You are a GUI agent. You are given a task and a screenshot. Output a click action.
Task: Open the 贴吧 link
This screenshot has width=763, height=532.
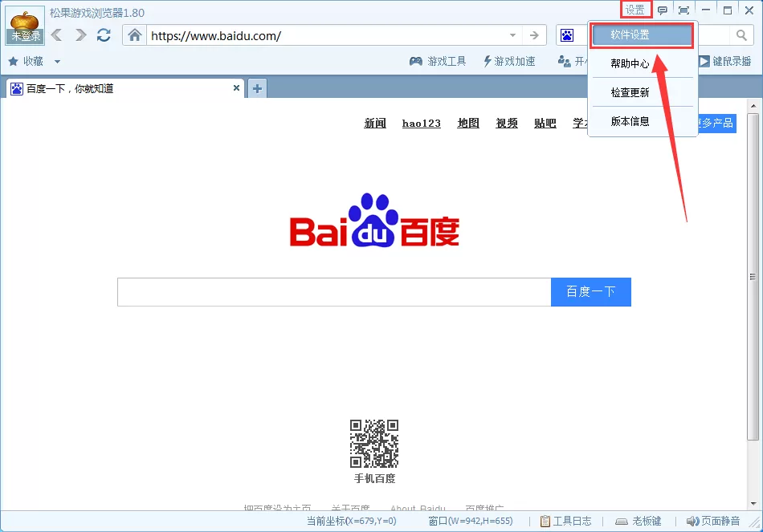(x=545, y=124)
